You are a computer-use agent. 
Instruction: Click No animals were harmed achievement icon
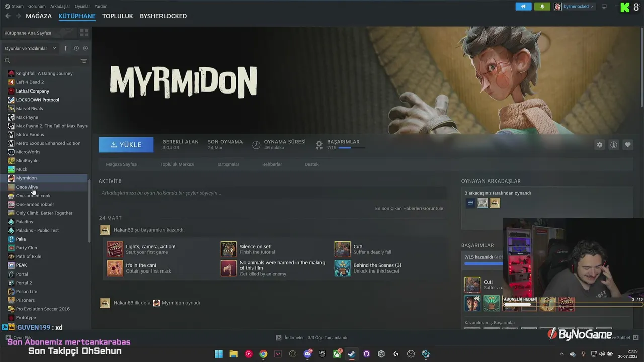click(229, 268)
